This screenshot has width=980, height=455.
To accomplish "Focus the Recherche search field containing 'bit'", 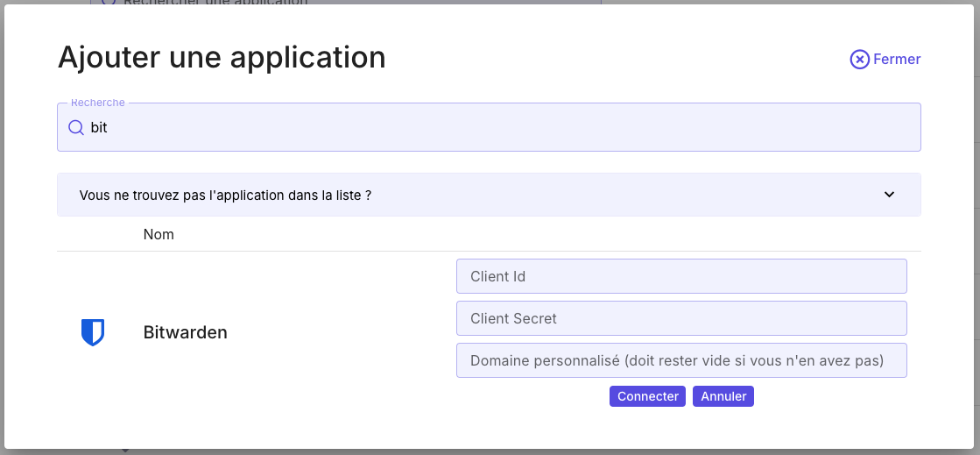I will click(x=489, y=127).
